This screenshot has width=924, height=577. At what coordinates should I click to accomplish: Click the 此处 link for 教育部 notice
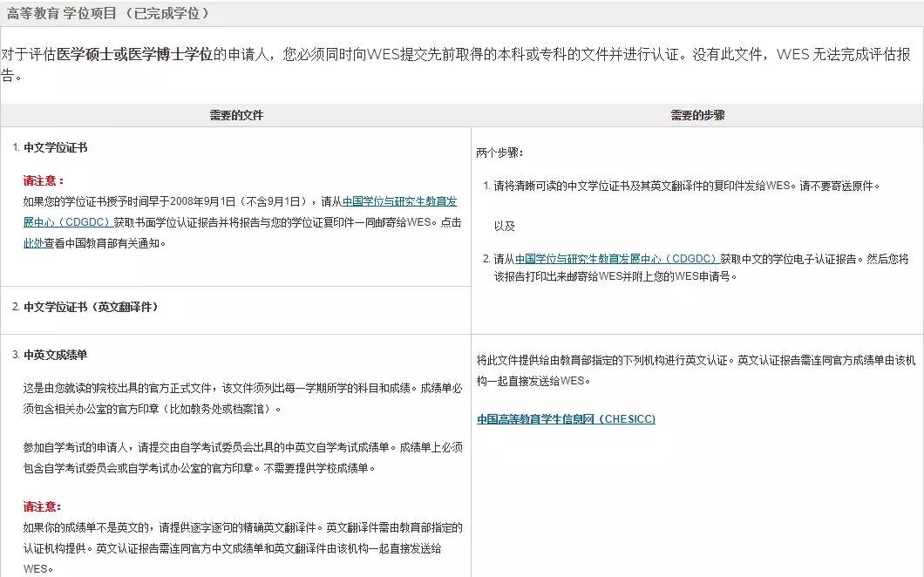34,243
